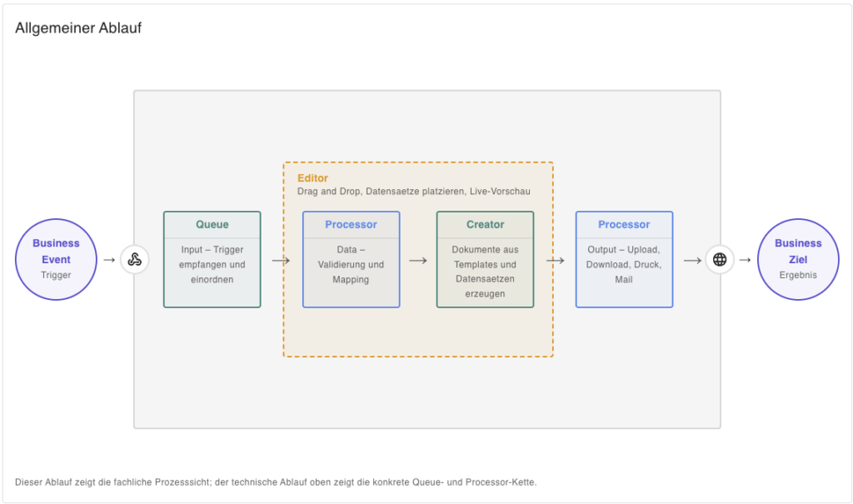The image size is (853, 504).
Task: Click the footer note 'Dieser Ablauf zeigt'
Action: [275, 482]
